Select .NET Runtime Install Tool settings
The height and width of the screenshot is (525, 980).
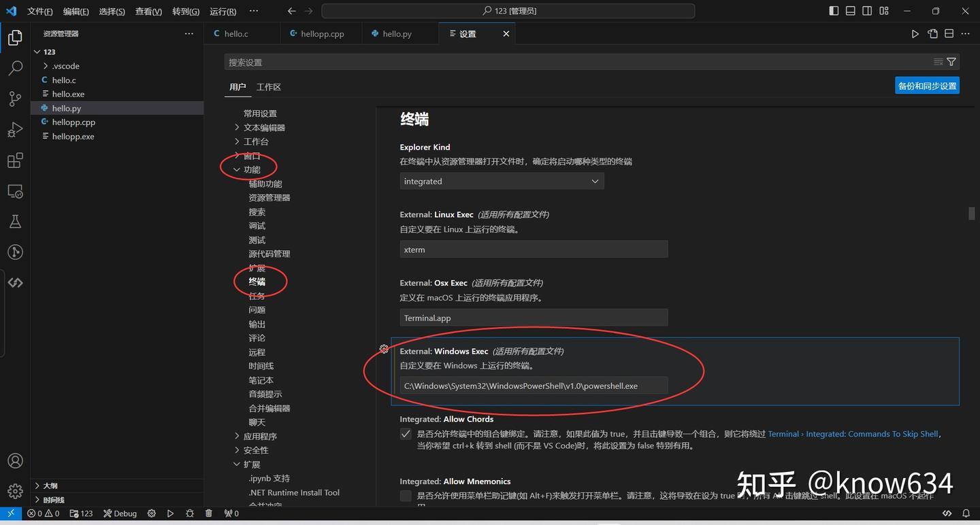pos(294,492)
